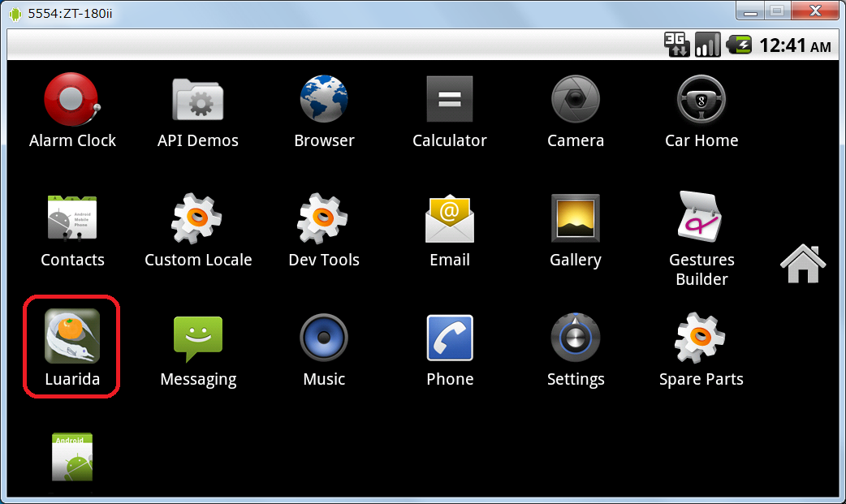Launch Custom Locale app
The width and height of the screenshot is (846, 504).
[197, 218]
